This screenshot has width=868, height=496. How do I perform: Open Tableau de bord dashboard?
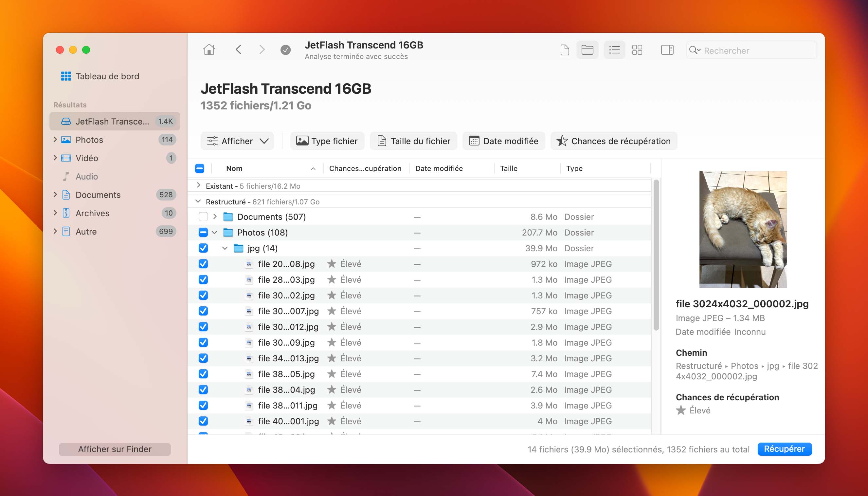[x=100, y=76]
